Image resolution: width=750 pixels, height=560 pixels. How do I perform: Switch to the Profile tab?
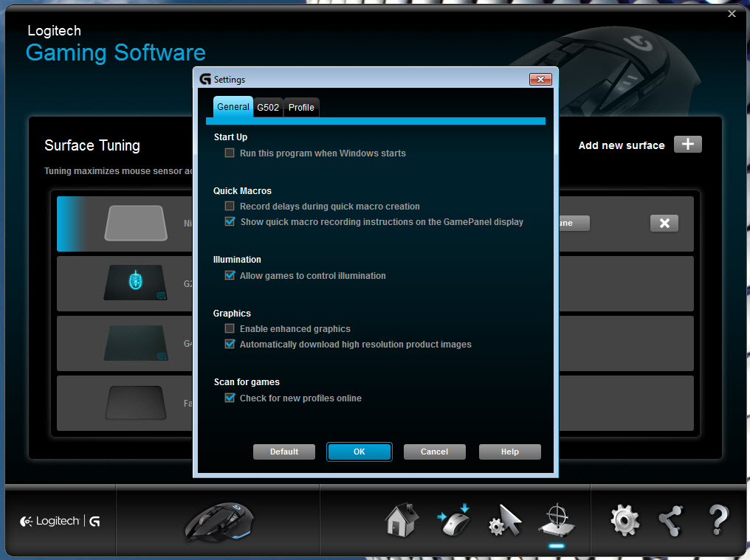301,108
